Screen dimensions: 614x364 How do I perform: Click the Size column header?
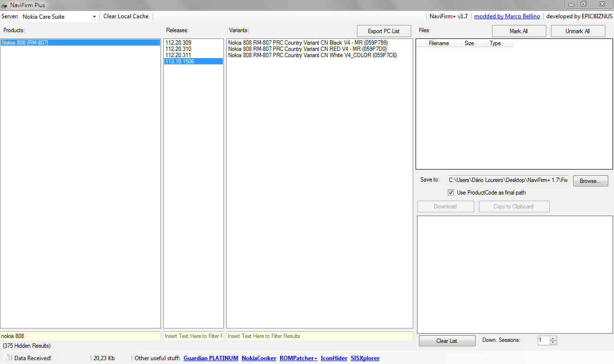click(x=473, y=43)
